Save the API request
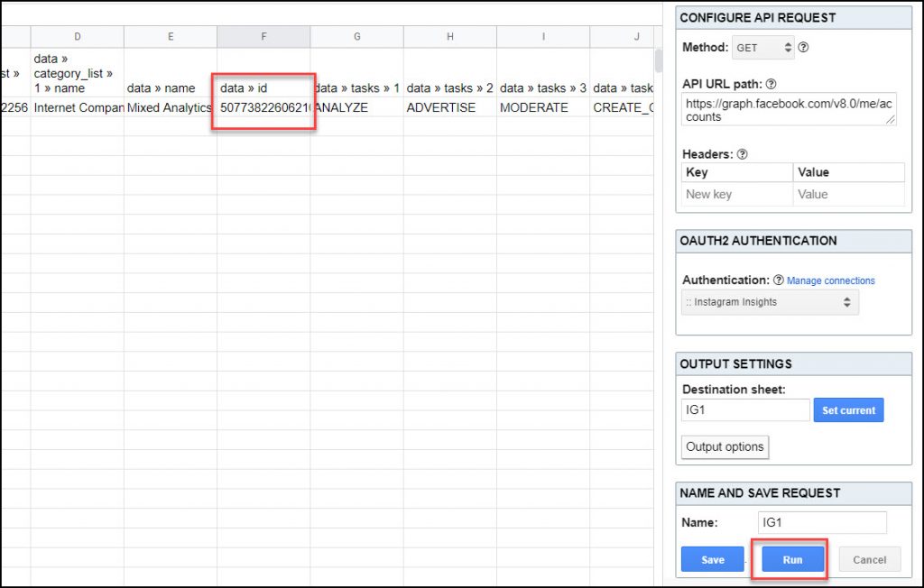This screenshot has width=924, height=588. [712, 559]
